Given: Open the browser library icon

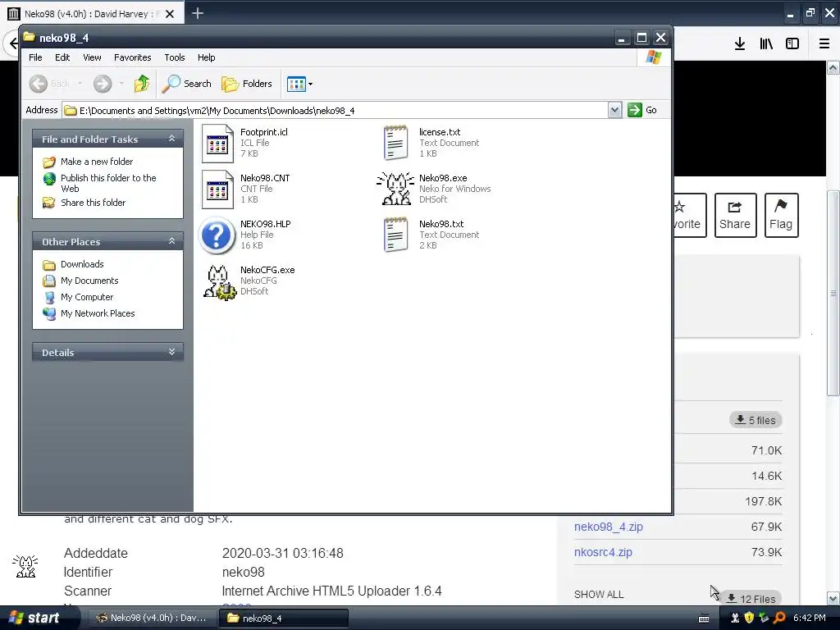Looking at the screenshot, I should (x=766, y=44).
